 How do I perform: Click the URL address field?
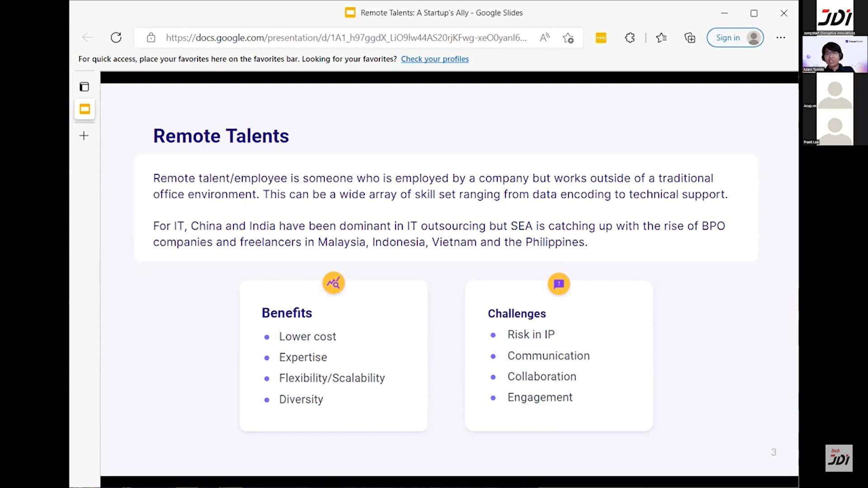[346, 38]
